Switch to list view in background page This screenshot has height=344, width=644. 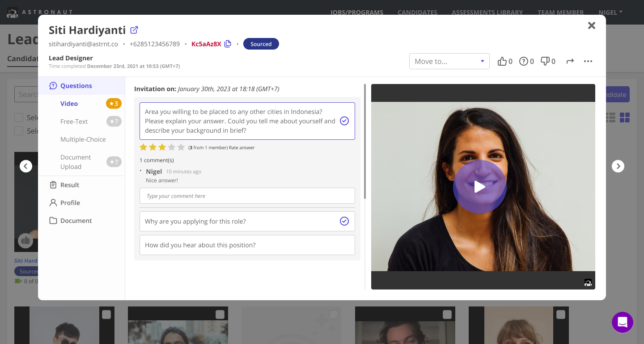coord(610,117)
